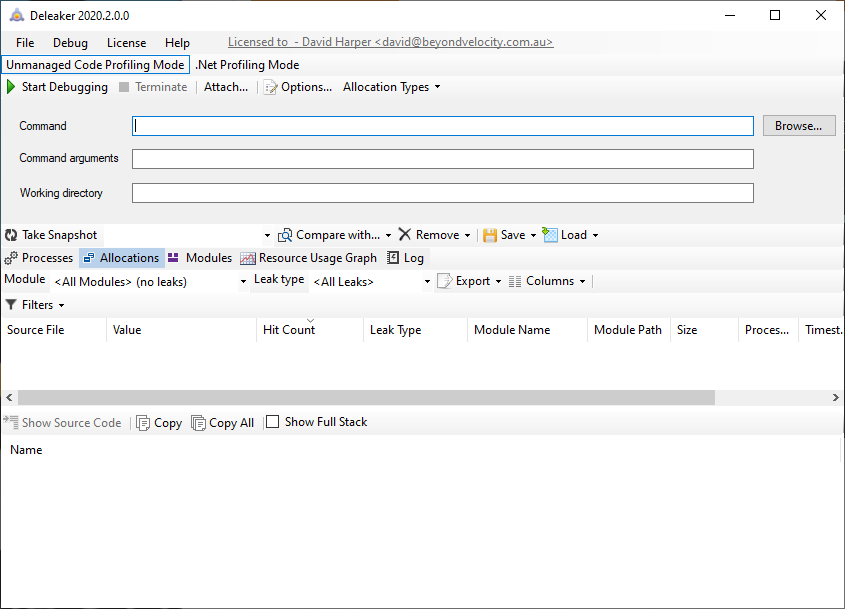Sort by the Source File column header
This screenshot has height=609, width=845.
(x=54, y=330)
